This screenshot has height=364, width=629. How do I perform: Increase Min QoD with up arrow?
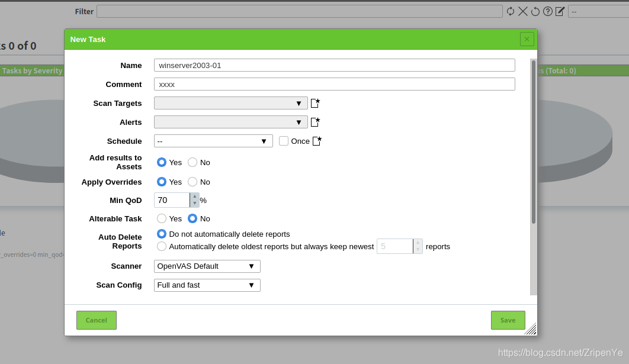194,197
